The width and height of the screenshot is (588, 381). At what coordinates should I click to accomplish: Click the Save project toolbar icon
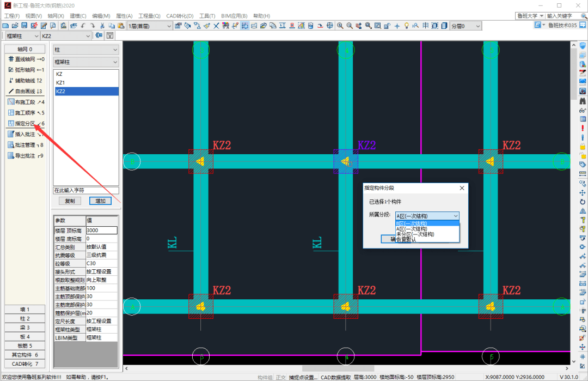click(x=24, y=26)
